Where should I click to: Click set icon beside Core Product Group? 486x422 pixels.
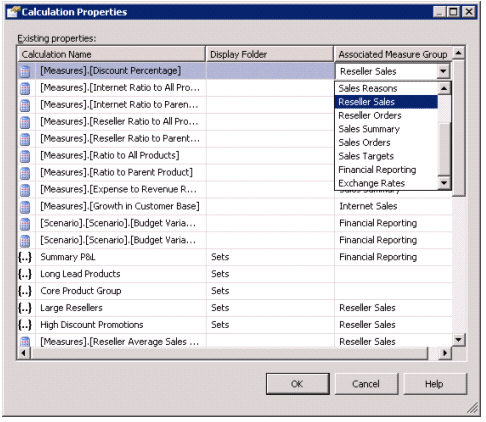(25, 291)
